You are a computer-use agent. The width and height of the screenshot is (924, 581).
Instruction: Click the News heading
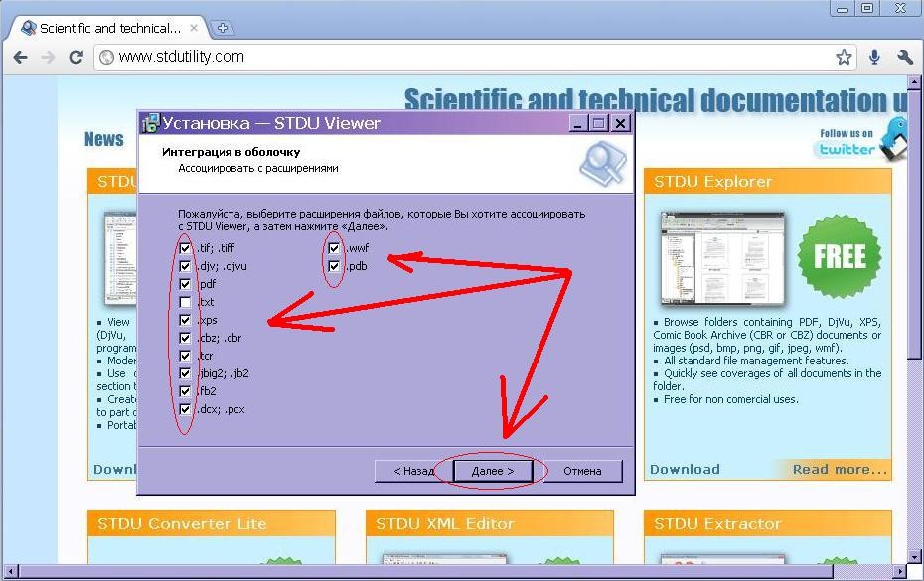click(x=103, y=140)
